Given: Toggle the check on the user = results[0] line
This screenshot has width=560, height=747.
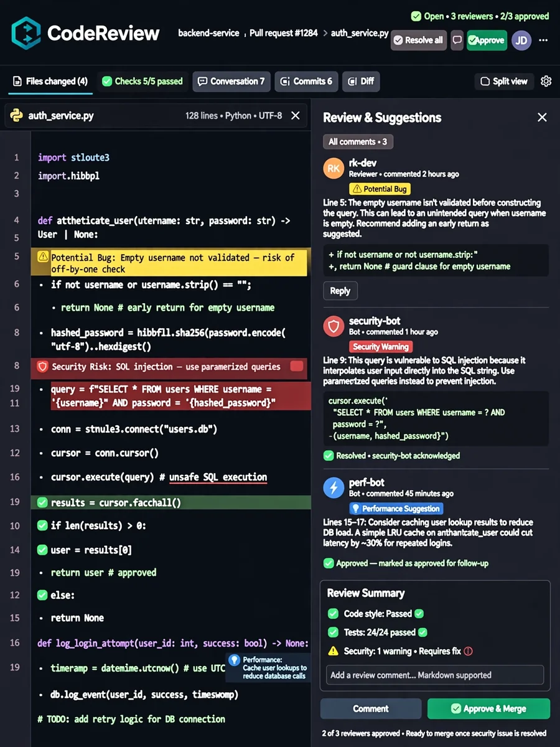Looking at the screenshot, I should [42, 550].
